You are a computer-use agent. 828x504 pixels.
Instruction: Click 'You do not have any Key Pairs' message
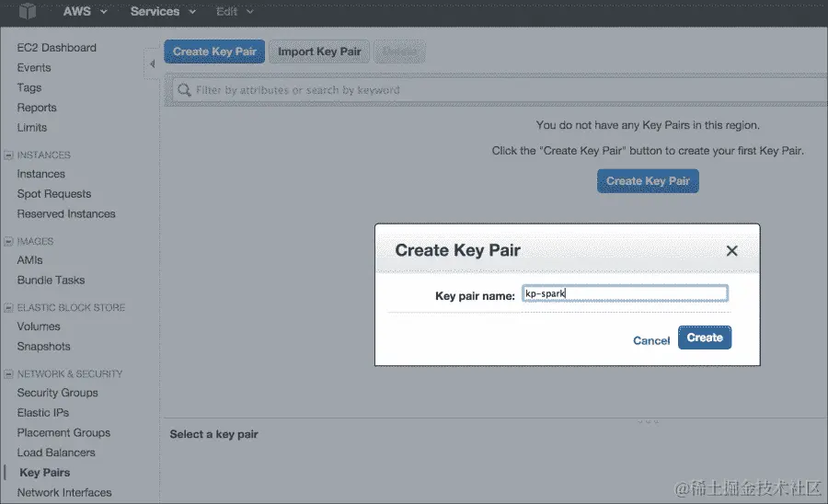point(648,125)
